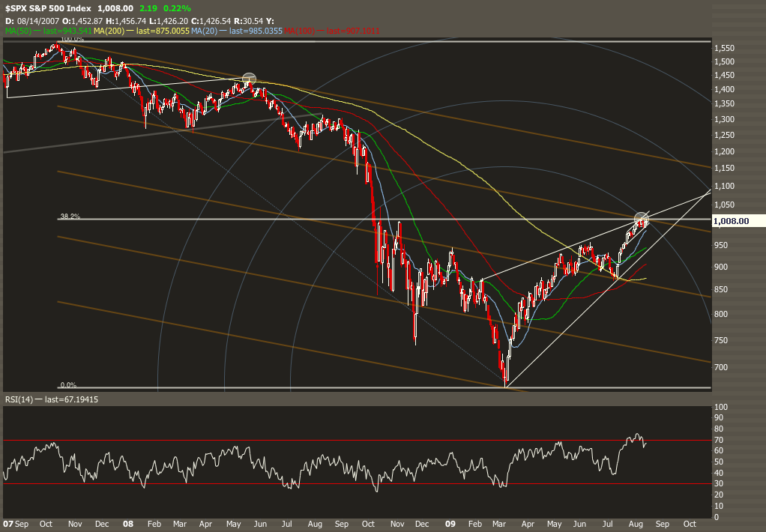Click the 1,200 price axis label

click(x=724, y=151)
